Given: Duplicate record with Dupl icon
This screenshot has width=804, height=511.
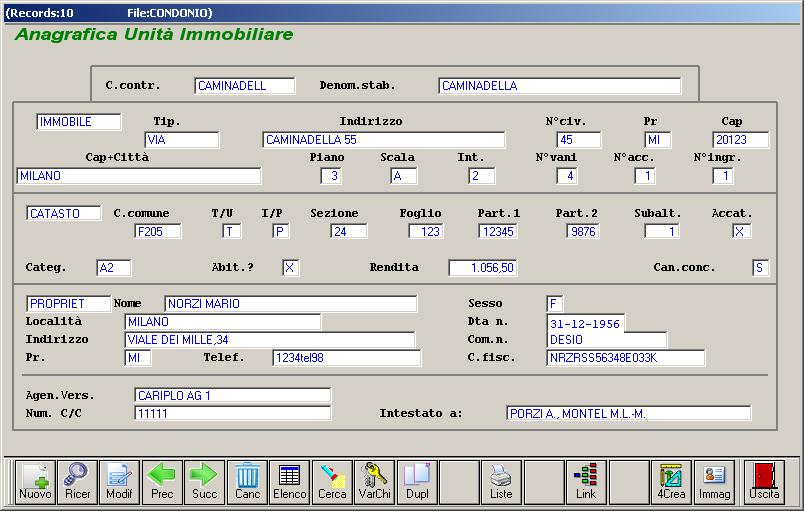Looking at the screenshot, I should tap(417, 482).
